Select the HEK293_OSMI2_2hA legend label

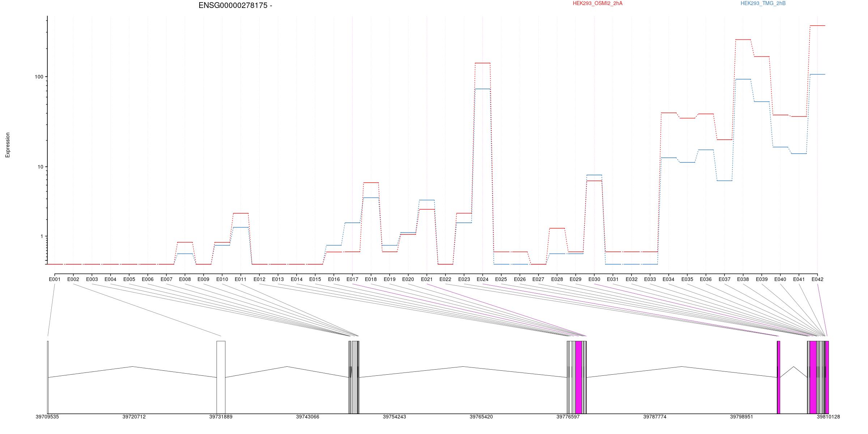[597, 3]
